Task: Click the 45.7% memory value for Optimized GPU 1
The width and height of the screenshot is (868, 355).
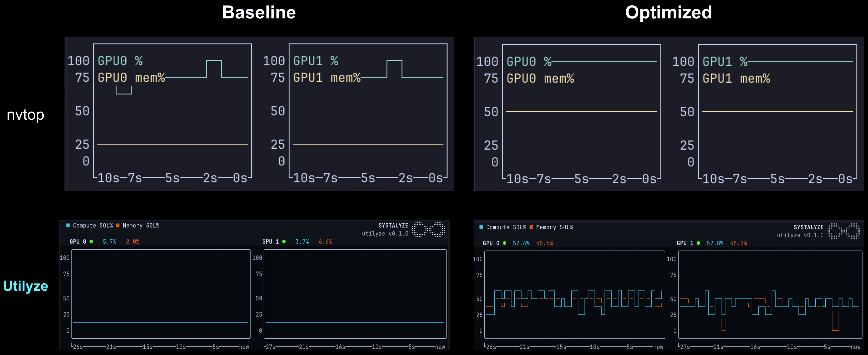Action: [738, 243]
